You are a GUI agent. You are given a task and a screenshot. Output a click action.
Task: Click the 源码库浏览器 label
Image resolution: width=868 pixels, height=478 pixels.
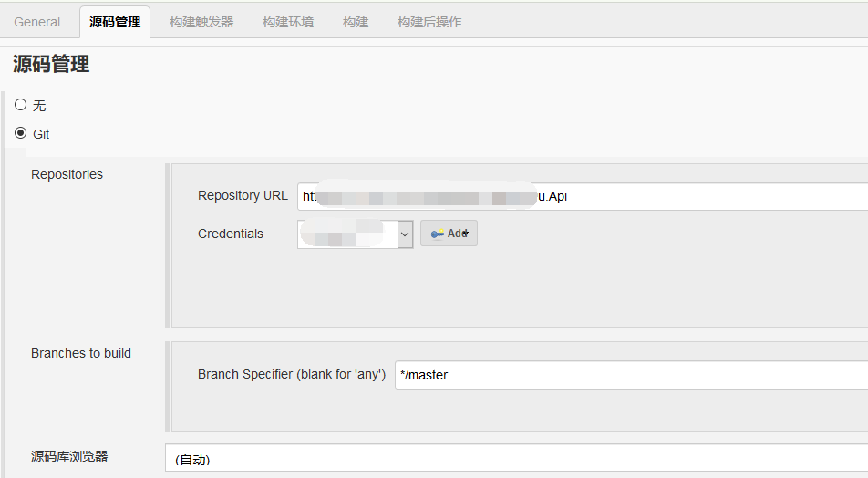point(69,456)
